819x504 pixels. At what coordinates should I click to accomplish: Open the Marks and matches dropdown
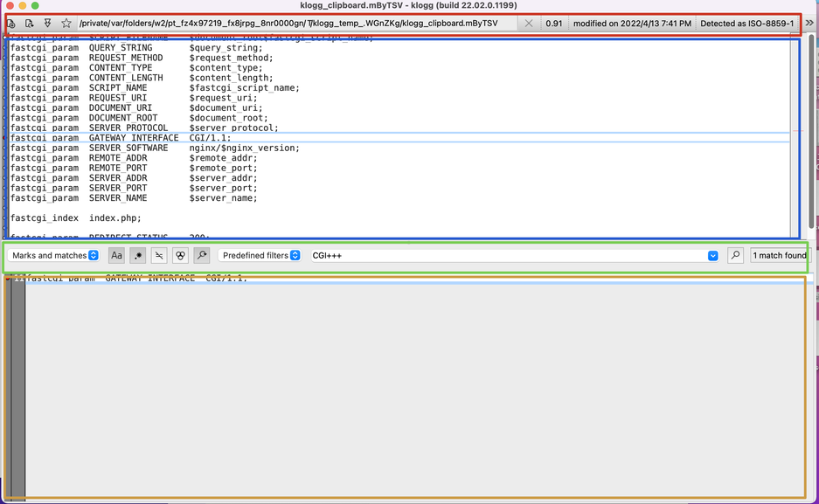[x=55, y=256]
